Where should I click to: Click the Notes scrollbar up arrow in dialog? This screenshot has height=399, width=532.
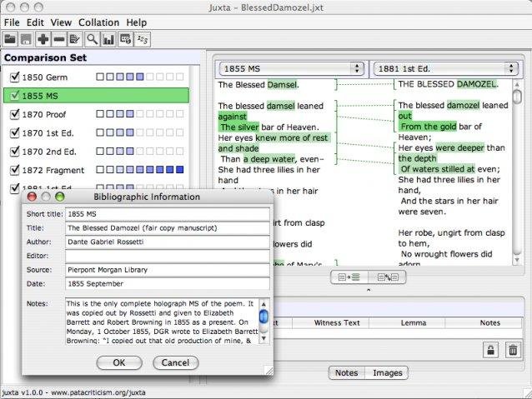263,304
